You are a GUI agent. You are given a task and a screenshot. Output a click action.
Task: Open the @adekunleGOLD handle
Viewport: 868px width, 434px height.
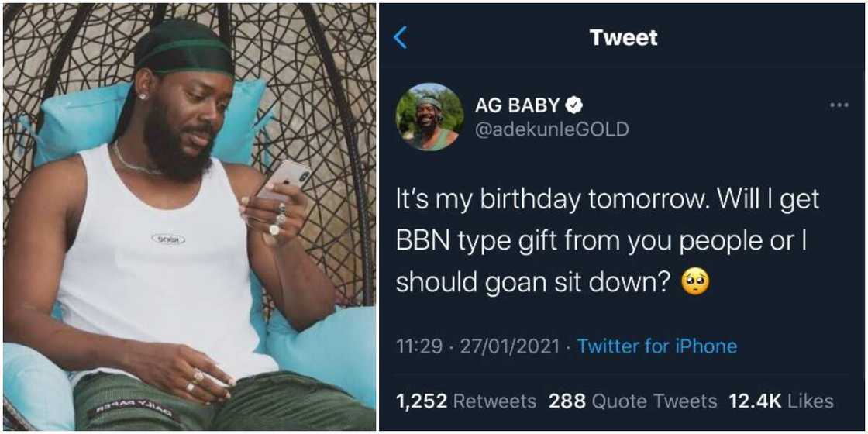(x=551, y=129)
